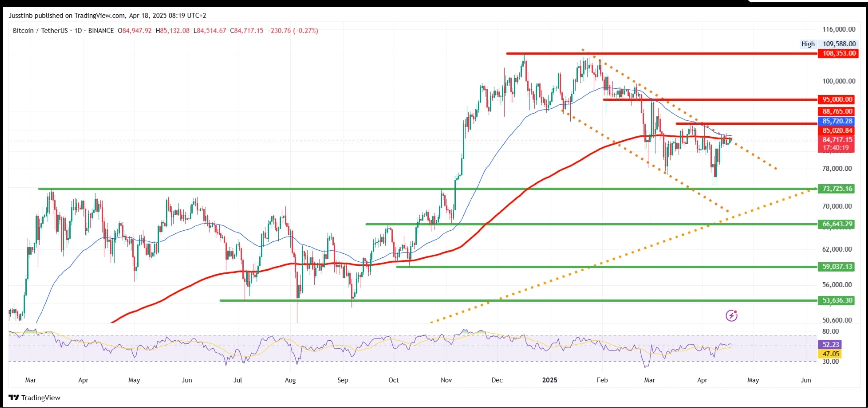Image resolution: width=868 pixels, height=408 pixels.
Task: Click the Jul label on time axis
Action: click(x=238, y=380)
